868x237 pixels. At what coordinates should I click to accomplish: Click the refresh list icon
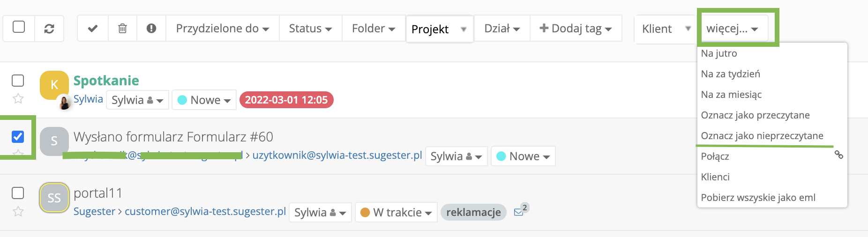coord(49,29)
